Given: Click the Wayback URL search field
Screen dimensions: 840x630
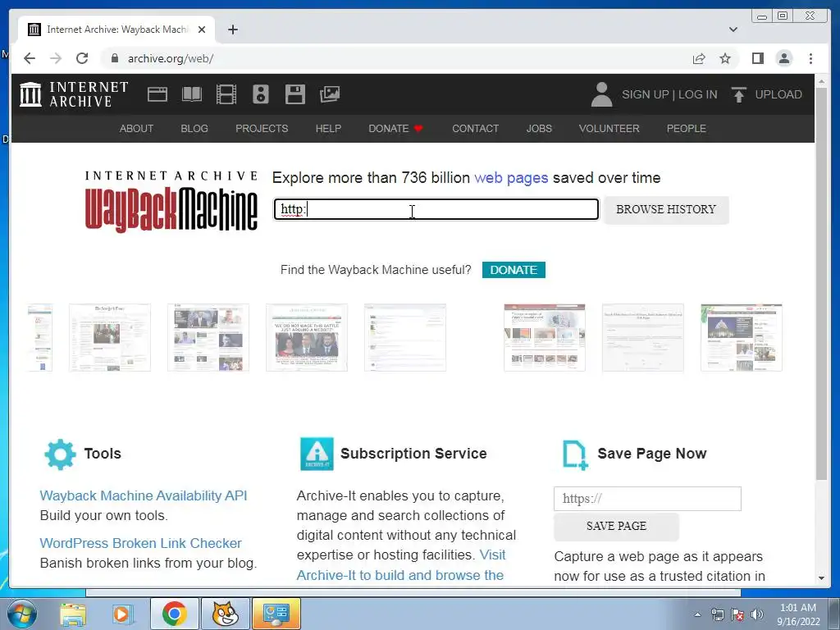Looking at the screenshot, I should [x=436, y=209].
